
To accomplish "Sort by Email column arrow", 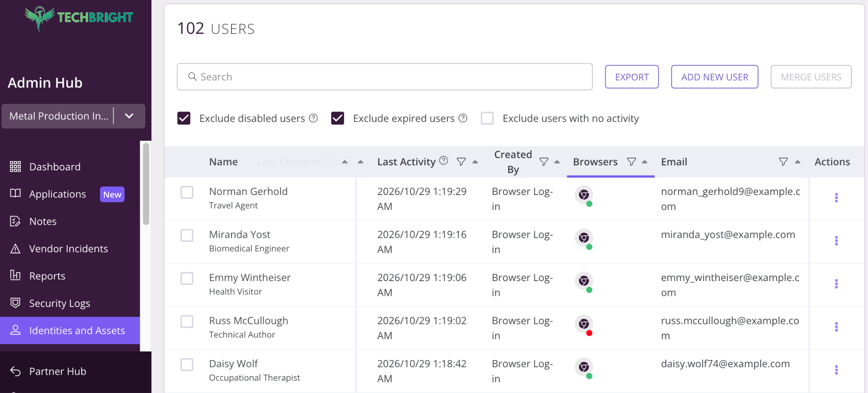I will tap(798, 162).
